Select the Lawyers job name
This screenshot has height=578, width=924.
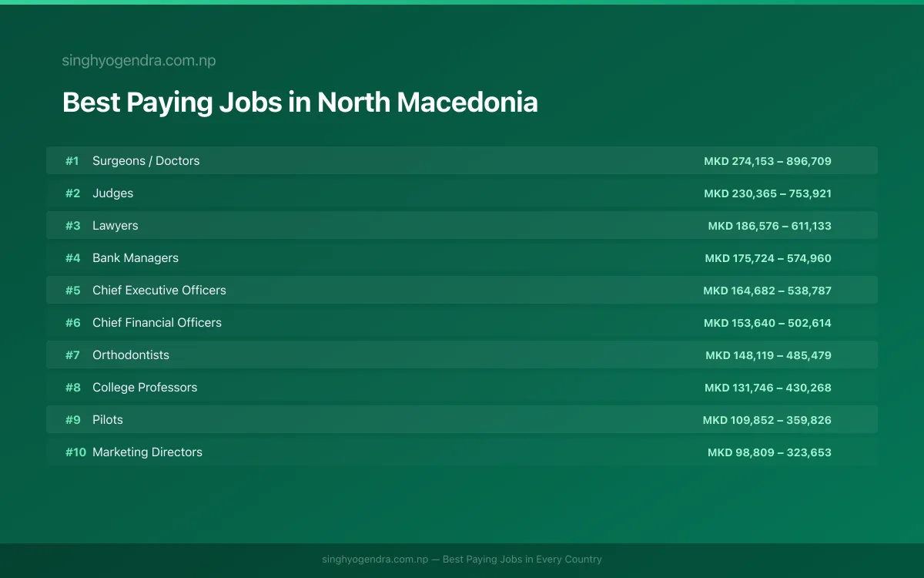tap(115, 226)
